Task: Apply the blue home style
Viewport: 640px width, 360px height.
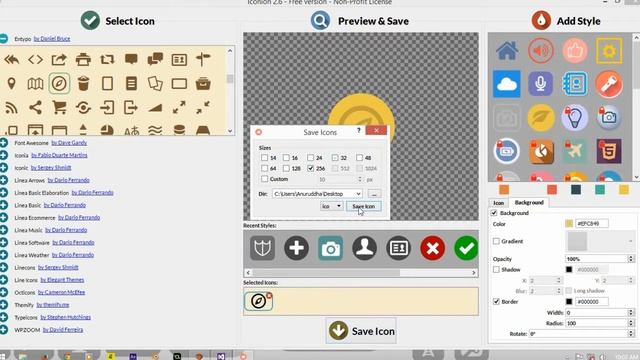Action: 507,51
